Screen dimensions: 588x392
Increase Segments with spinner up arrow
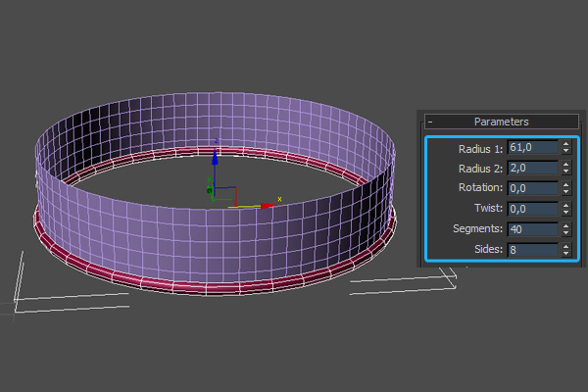pos(566,225)
